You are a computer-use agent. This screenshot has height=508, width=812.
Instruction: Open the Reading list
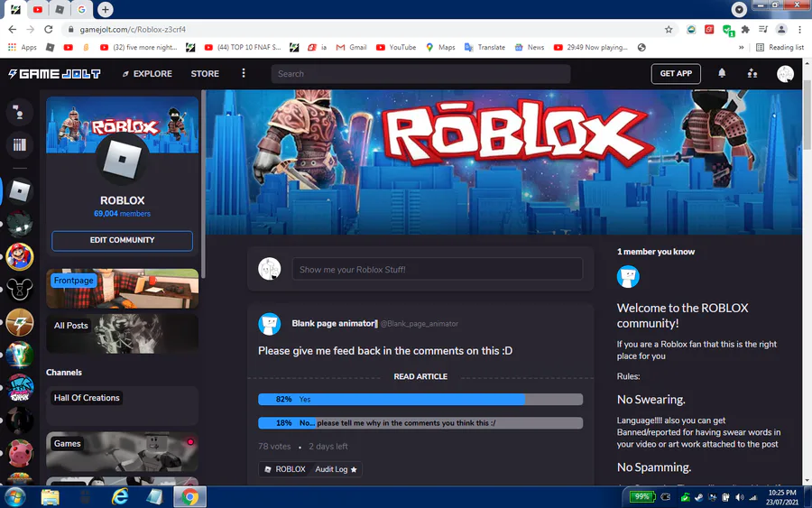[x=780, y=47]
